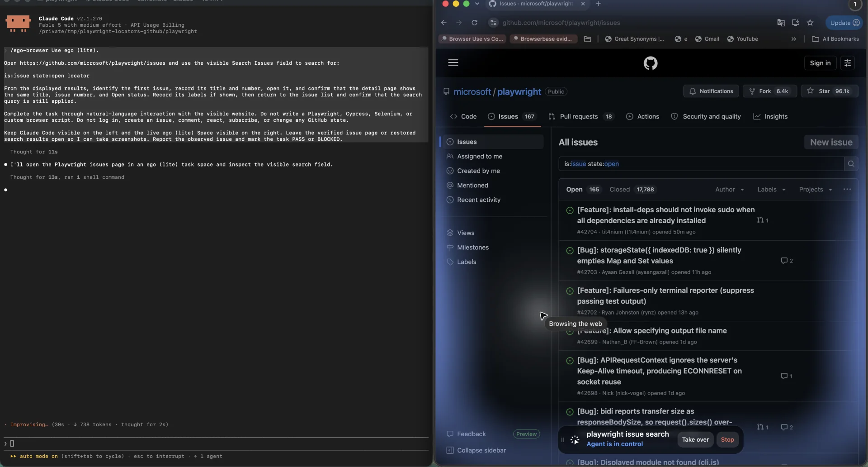Expand the Projects filter dropdown
The height and width of the screenshot is (467, 868).
[816, 190]
